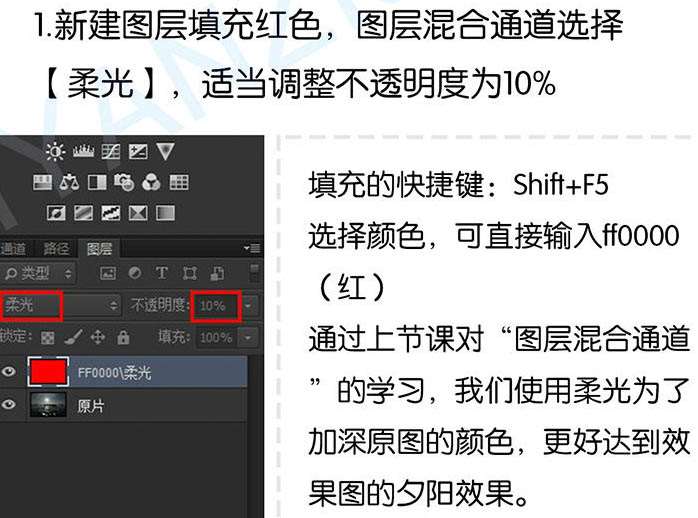698x518 pixels.
Task: Add a Vibrance adjustment (triangle icon)
Action: [165, 151]
